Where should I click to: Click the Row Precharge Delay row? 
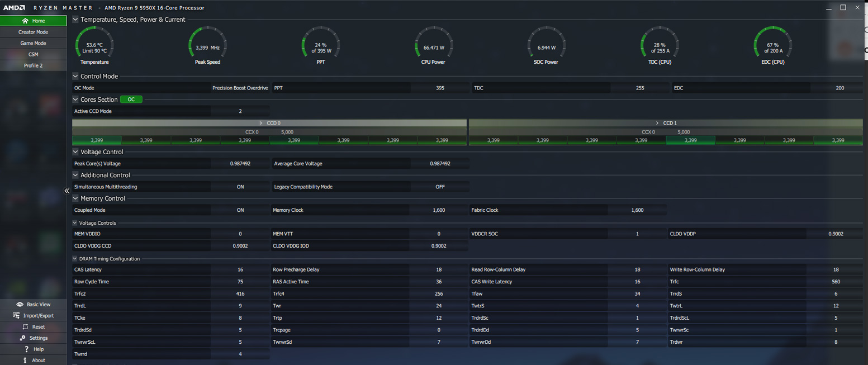coord(369,269)
